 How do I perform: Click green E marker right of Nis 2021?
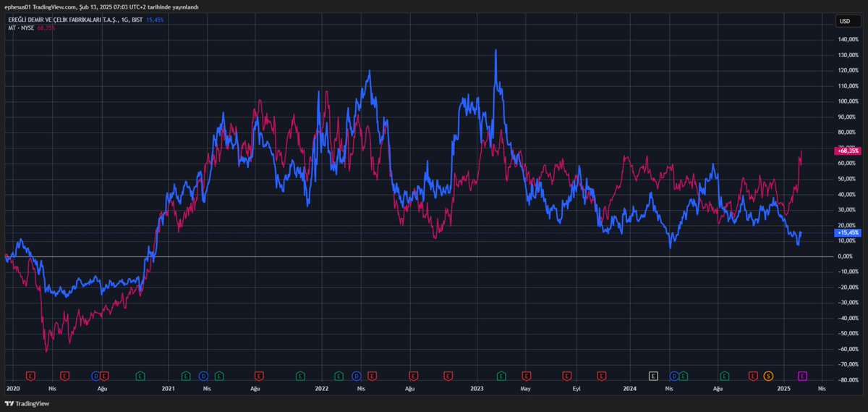coord(218,376)
